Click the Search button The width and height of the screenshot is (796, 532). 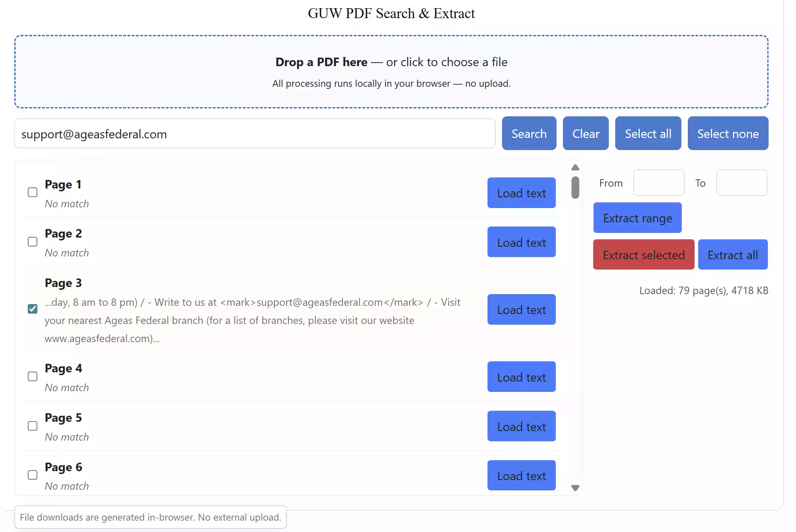coord(529,133)
